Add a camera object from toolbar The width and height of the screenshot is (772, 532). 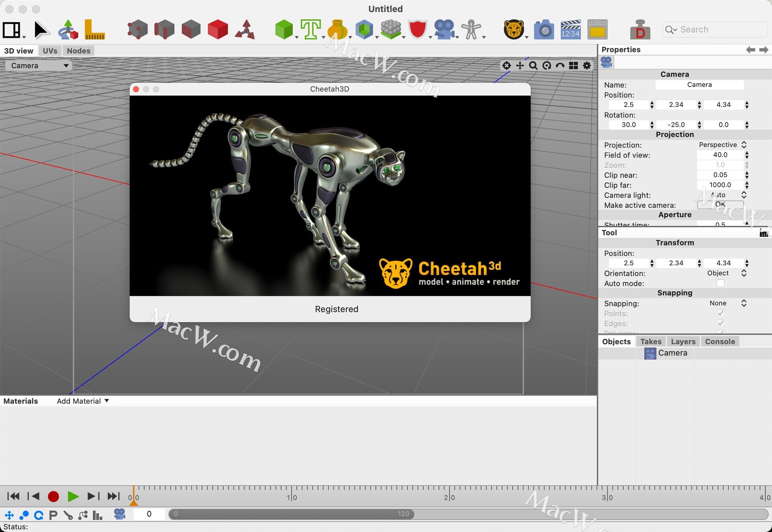tap(444, 30)
